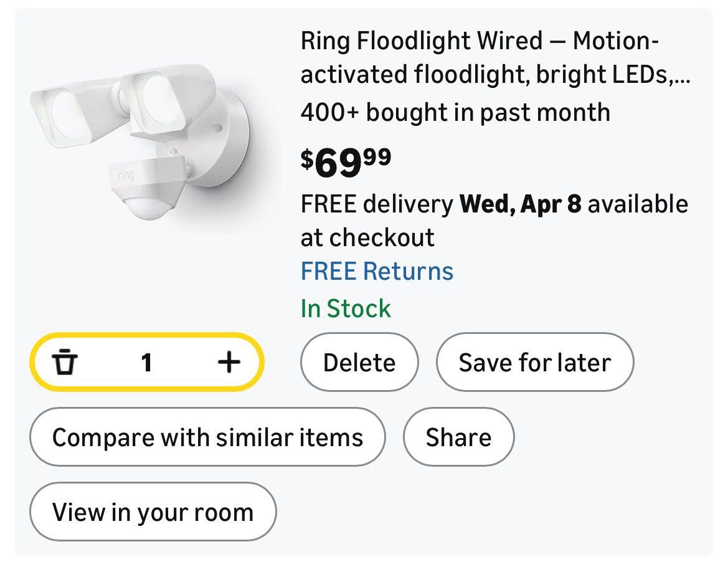Choose Save for later

pos(534,362)
